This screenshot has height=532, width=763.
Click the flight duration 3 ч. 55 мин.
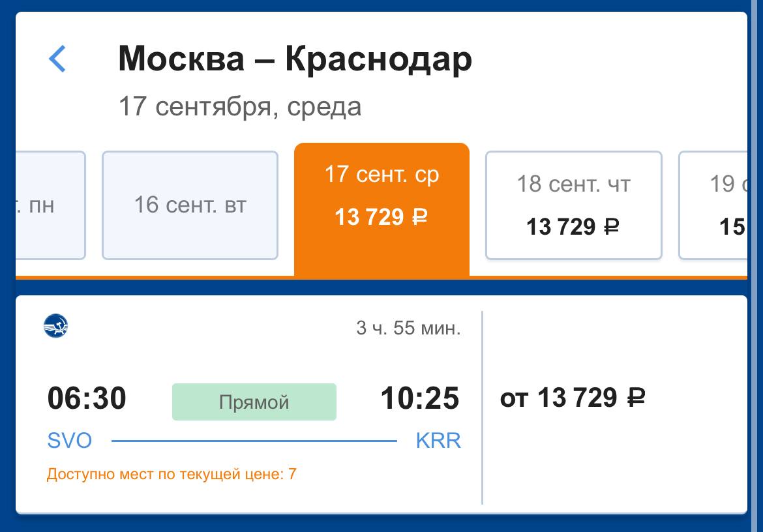(x=408, y=328)
